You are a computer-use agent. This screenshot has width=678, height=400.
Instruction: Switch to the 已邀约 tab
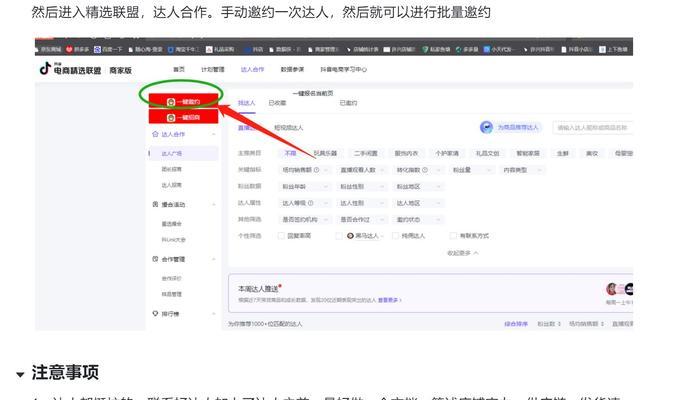point(348,103)
